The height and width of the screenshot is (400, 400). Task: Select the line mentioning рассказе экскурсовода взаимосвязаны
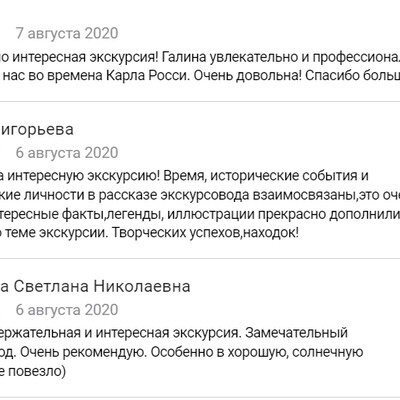coord(200,195)
